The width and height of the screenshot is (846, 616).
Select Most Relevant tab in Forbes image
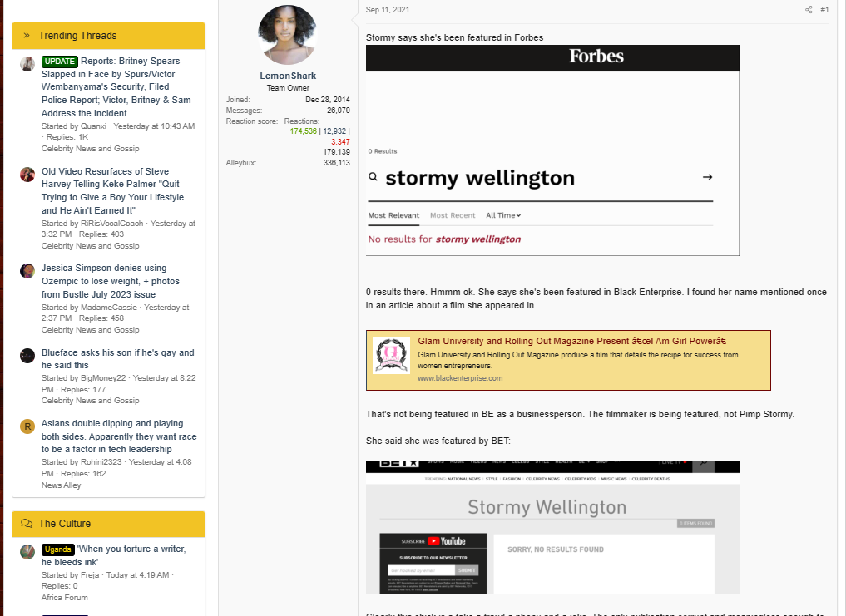pyautogui.click(x=393, y=215)
